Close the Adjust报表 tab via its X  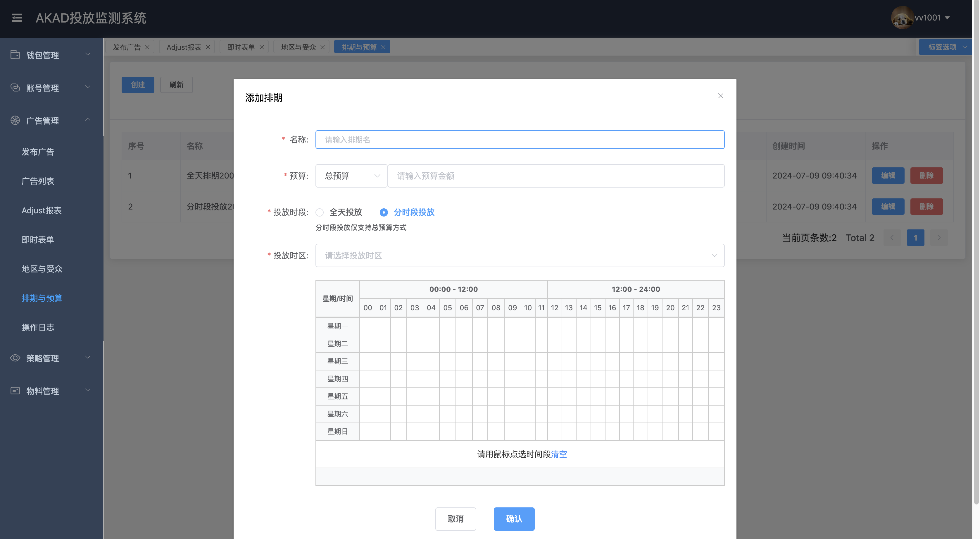coord(208,47)
